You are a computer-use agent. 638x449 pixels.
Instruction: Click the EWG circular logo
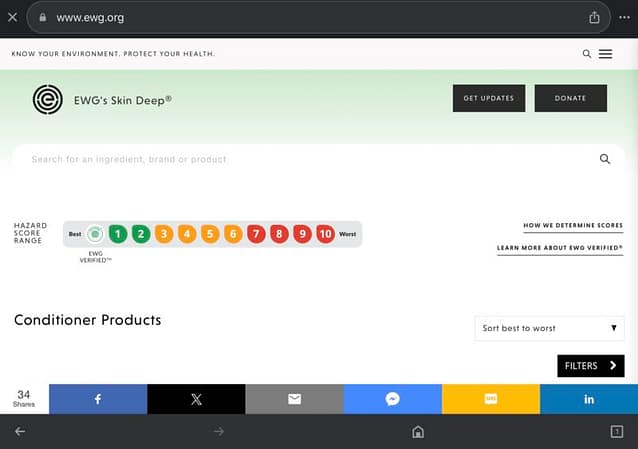47,99
